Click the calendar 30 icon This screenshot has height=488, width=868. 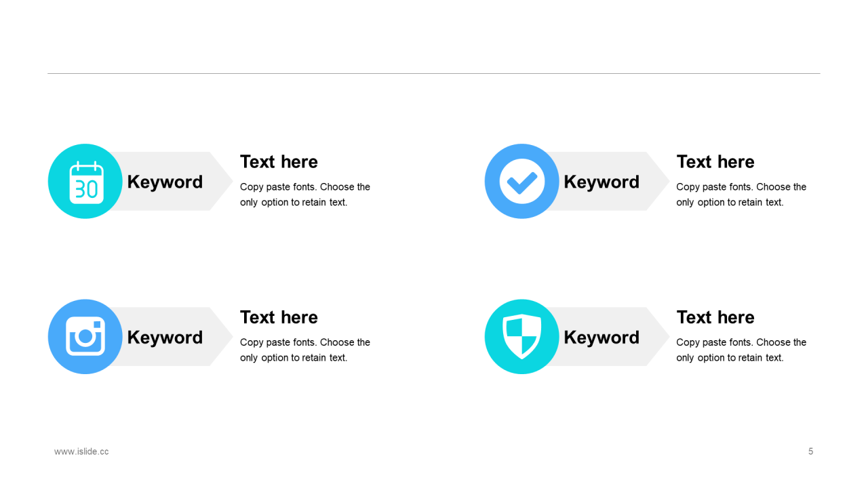(86, 182)
